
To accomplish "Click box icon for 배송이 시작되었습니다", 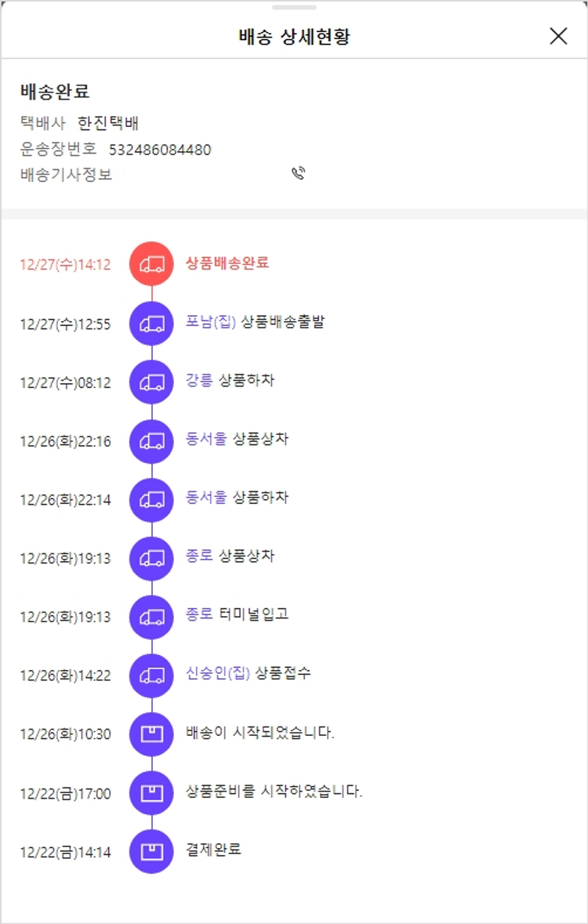I will click(151, 734).
